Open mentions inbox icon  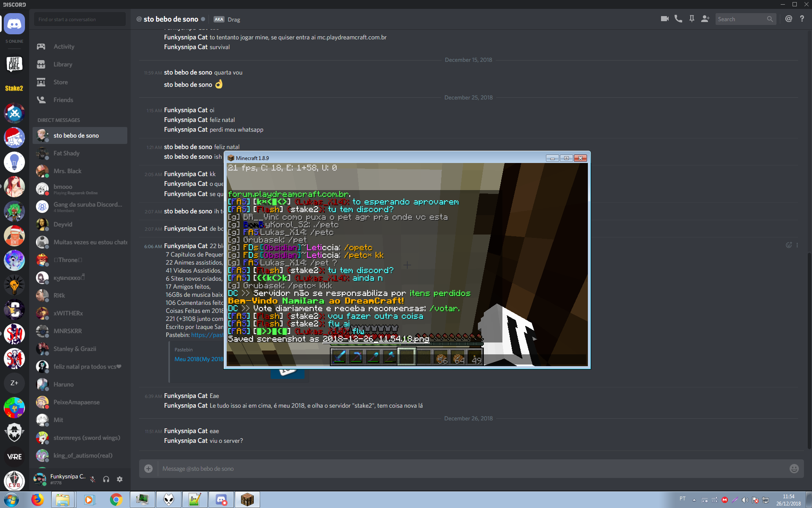pyautogui.click(x=789, y=19)
